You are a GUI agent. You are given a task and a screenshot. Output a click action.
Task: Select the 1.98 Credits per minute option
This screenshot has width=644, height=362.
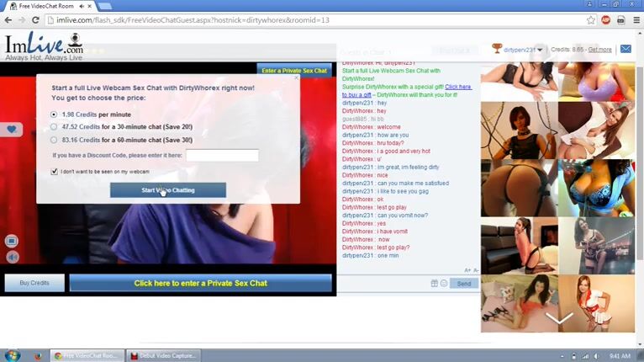tap(55, 114)
